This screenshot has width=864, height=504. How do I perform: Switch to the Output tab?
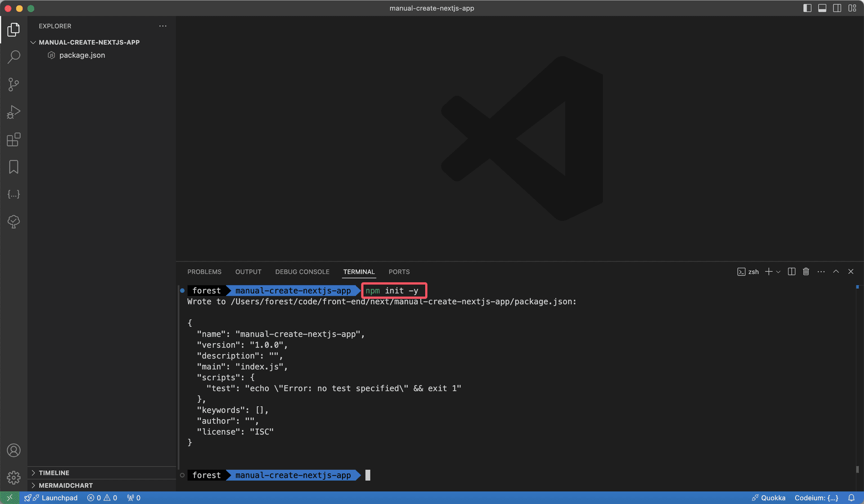pos(248,272)
